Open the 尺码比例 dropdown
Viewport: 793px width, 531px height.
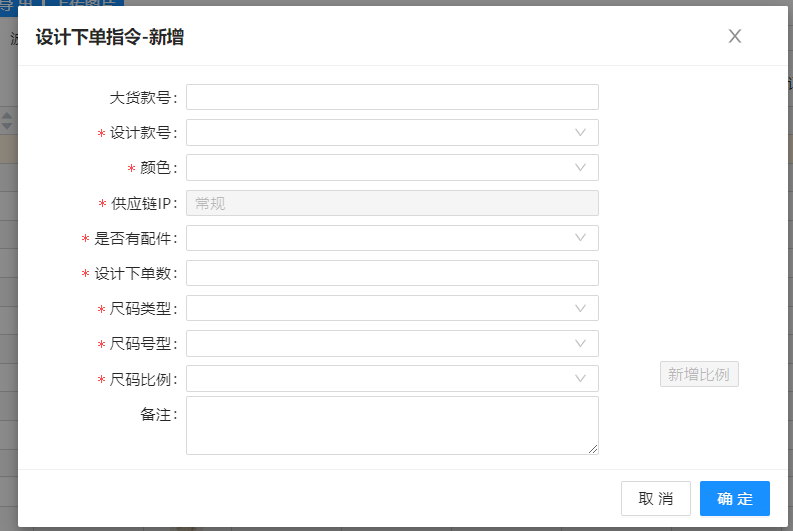click(392, 378)
